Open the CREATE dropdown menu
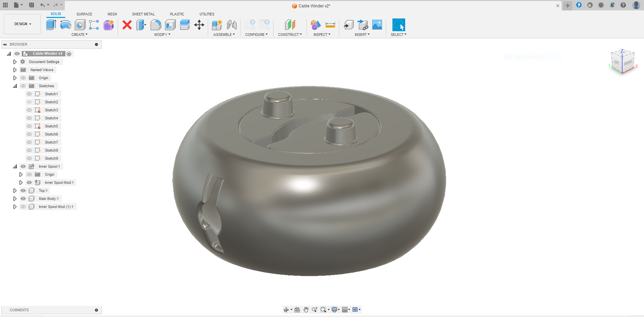Screen dimensions: 644x317 tap(79, 35)
